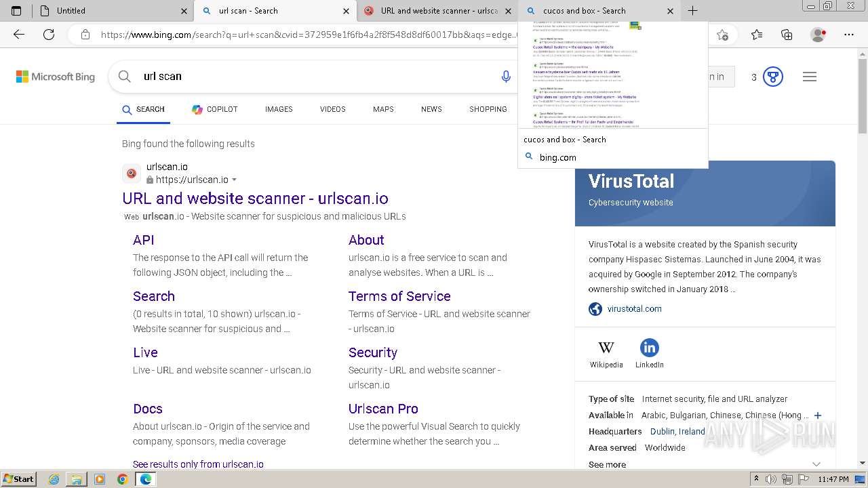Image resolution: width=868 pixels, height=488 pixels.
Task: Click the taskbar clock 11:47 PM
Action: pyautogui.click(x=833, y=479)
